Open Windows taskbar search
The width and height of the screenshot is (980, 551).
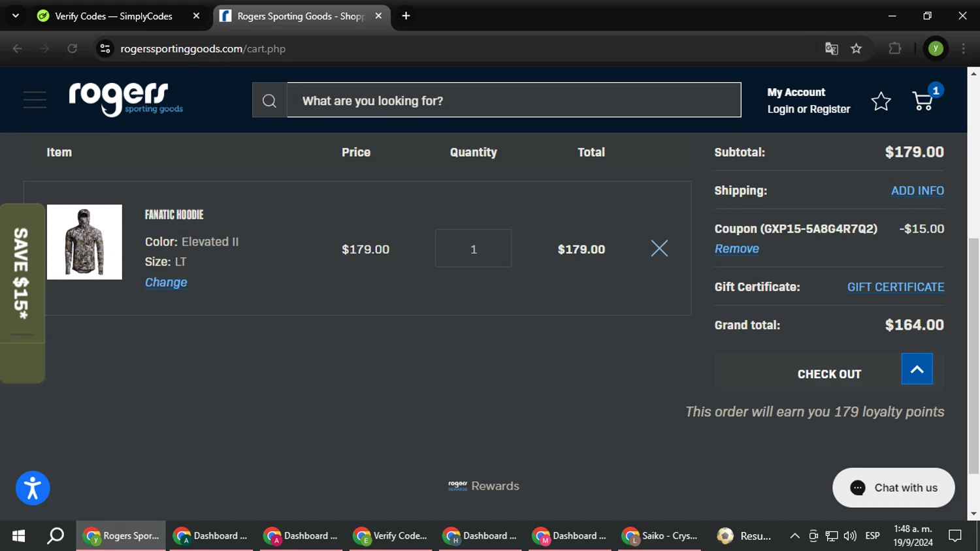tap(56, 536)
